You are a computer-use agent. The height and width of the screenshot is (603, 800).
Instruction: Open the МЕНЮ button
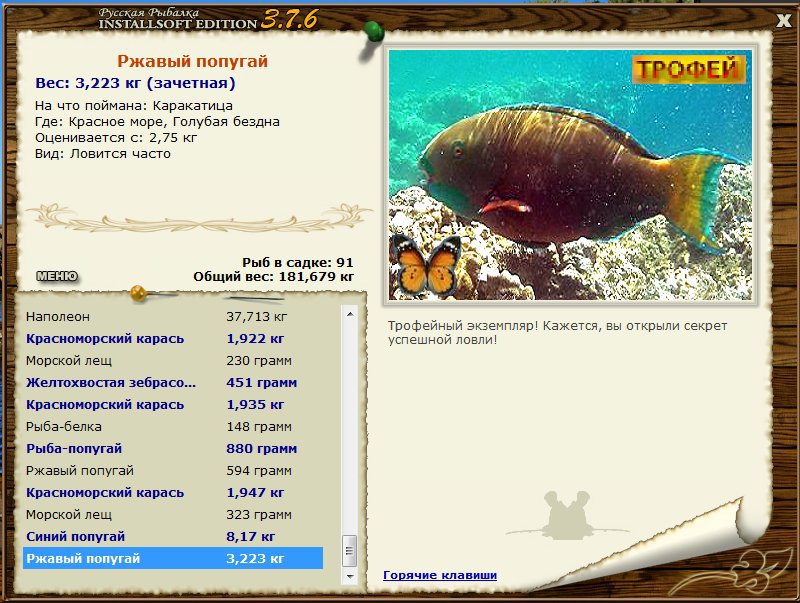coord(57,277)
